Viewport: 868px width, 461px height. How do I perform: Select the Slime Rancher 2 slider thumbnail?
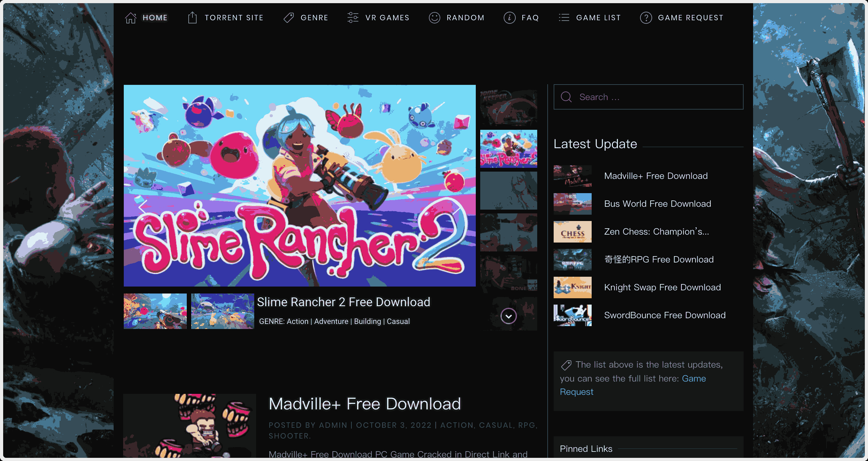coord(508,148)
